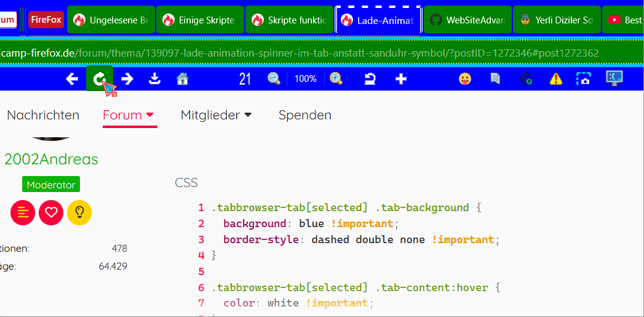
Task: Click the bookmark page document icon
Action: click(x=495, y=79)
